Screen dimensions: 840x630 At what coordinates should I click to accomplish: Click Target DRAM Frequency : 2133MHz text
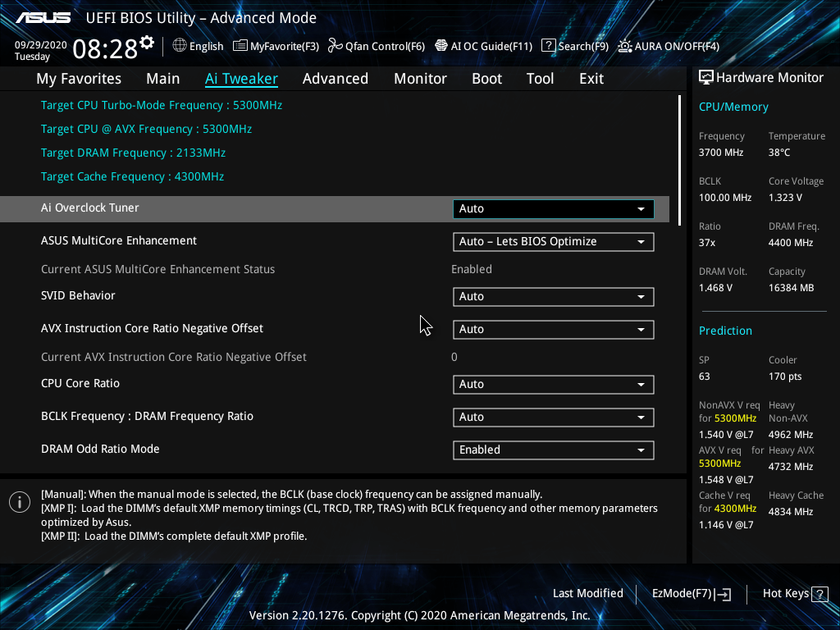134,153
